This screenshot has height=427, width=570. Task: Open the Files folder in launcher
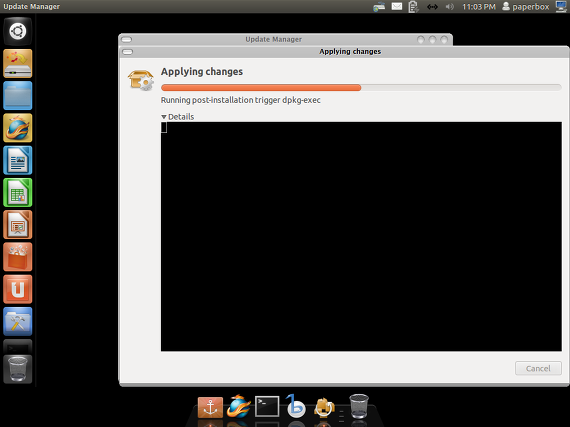point(17,96)
